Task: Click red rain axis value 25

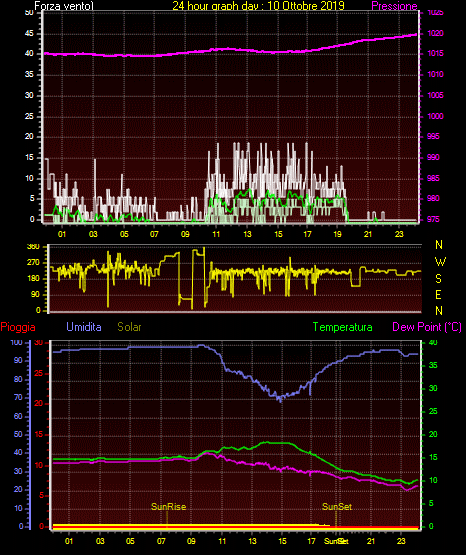Action: click(x=39, y=373)
